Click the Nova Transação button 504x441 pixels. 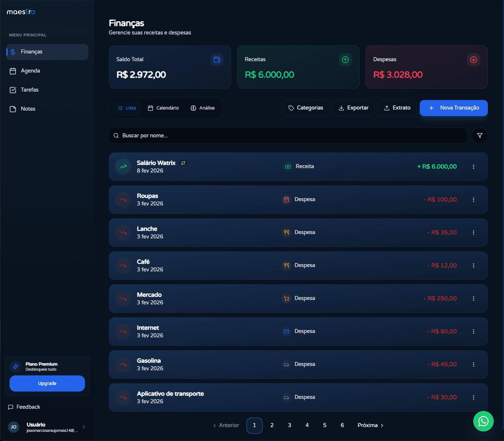pyautogui.click(x=453, y=108)
